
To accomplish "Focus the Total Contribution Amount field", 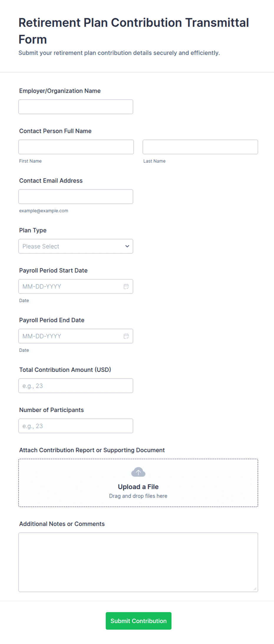I will click(76, 386).
